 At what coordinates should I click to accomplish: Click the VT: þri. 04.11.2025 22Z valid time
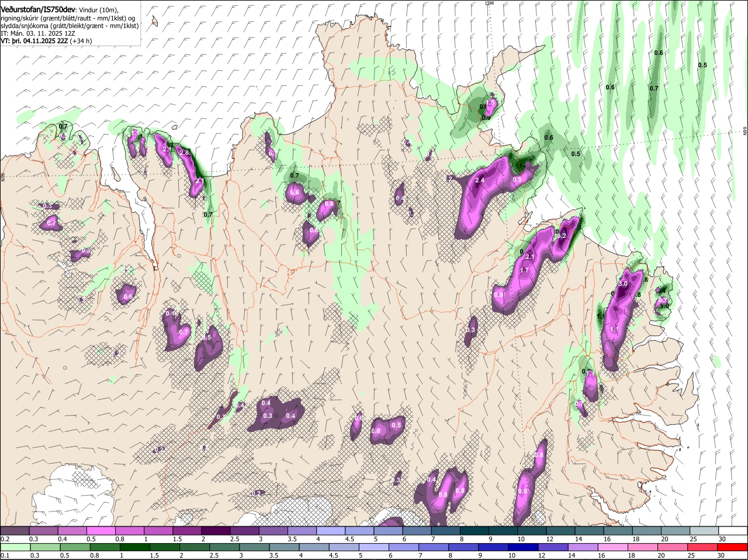click(x=34, y=42)
